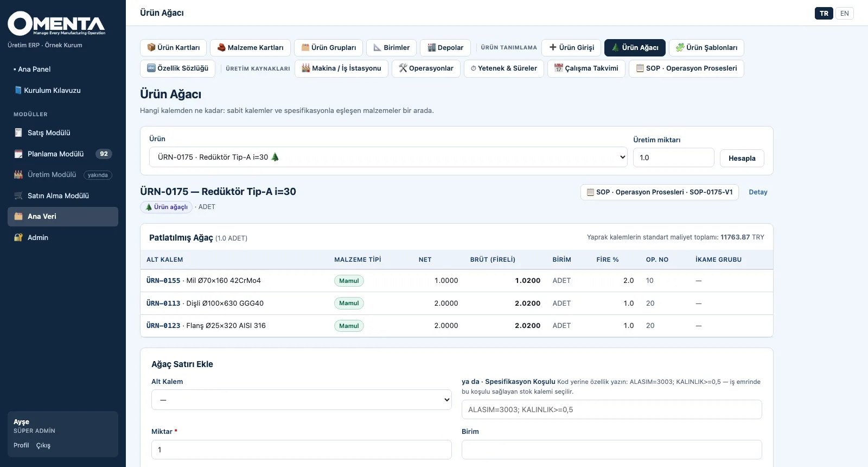Click the Planlama Modülü calendar icon
The width and height of the screenshot is (868, 467).
click(x=18, y=154)
